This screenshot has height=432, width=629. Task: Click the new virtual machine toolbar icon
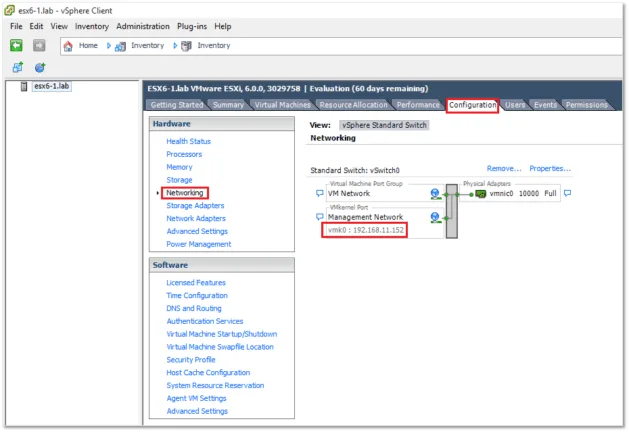point(18,67)
